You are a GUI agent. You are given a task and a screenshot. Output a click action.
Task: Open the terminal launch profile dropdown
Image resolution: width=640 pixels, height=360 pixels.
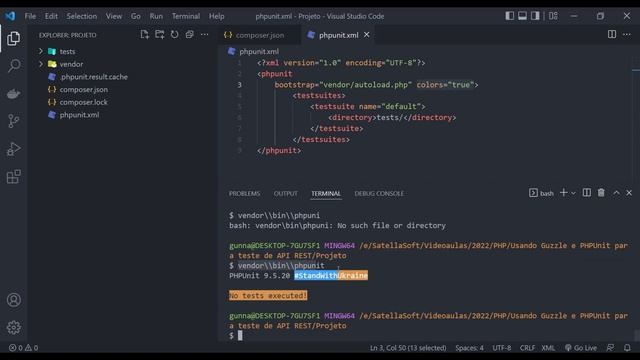coord(573,193)
